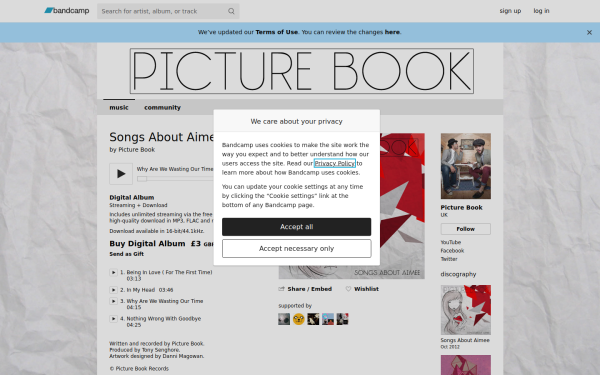Open Picture Book's YouTube link
Screen dimensions: 600x375
pos(451,242)
